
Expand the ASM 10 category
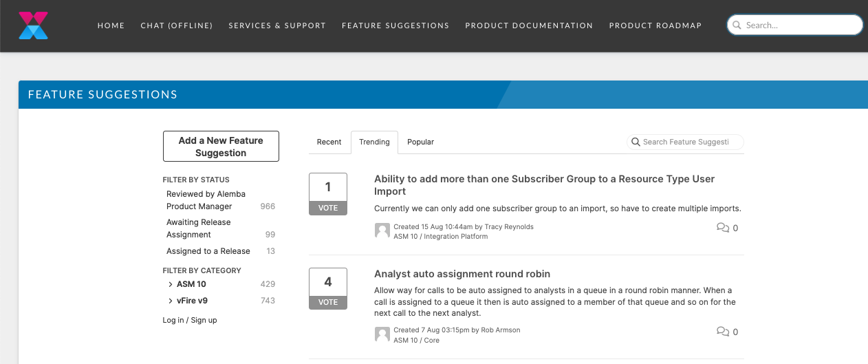(x=171, y=284)
